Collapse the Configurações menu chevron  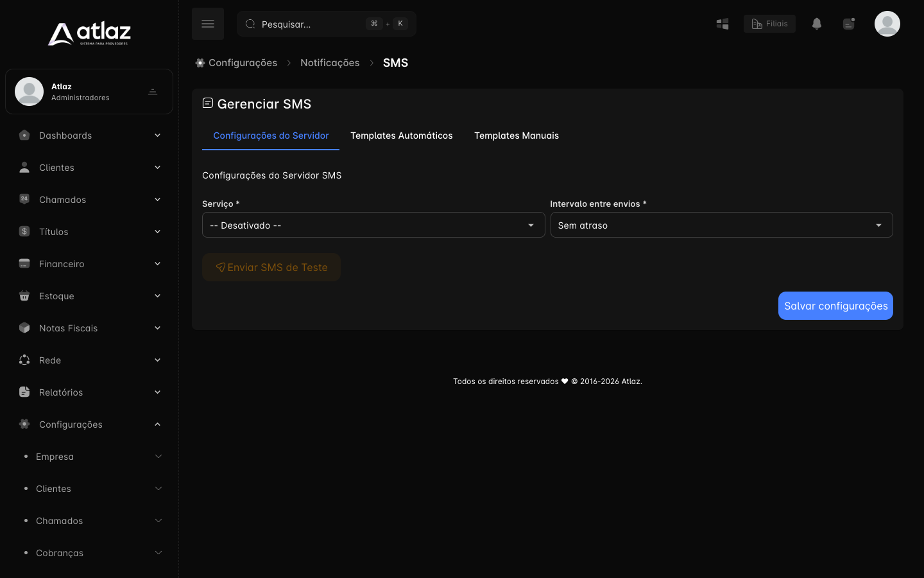pos(157,424)
